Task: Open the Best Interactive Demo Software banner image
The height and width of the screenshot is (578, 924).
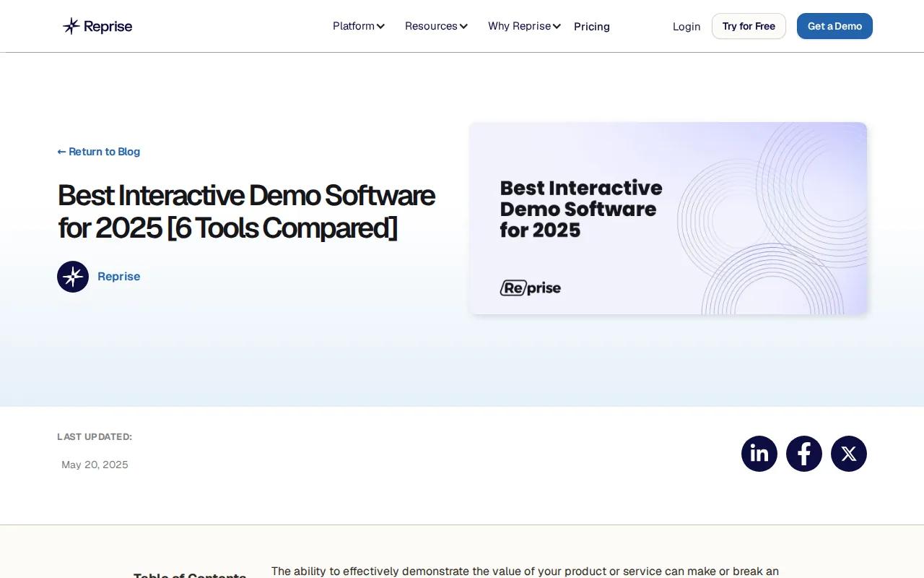Action: (668, 218)
